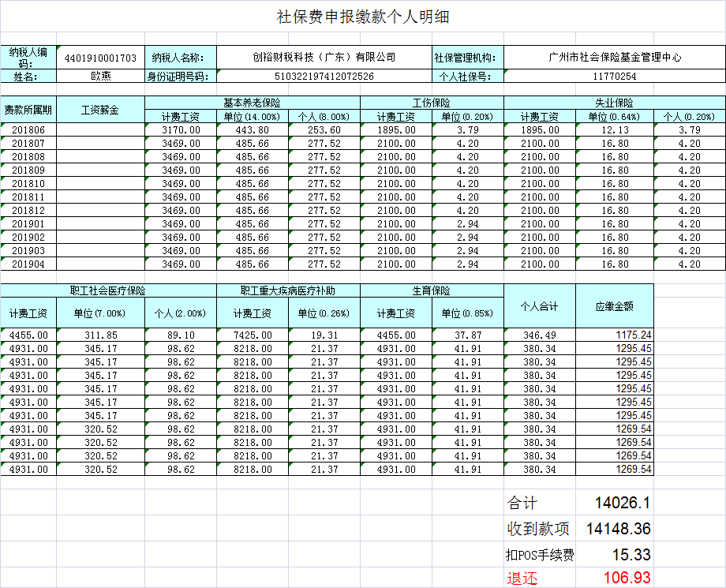
Task: Click the 费款所属期 column header
Action: [x=28, y=110]
